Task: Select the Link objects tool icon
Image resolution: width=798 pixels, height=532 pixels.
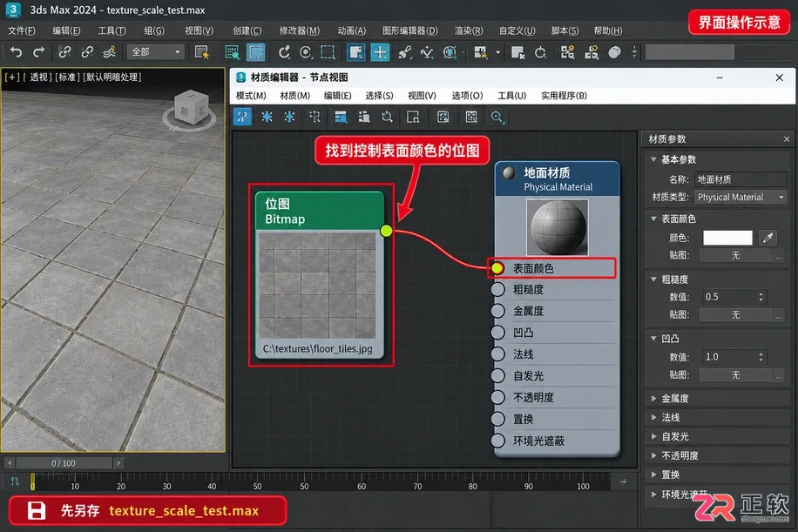Action: [64, 52]
